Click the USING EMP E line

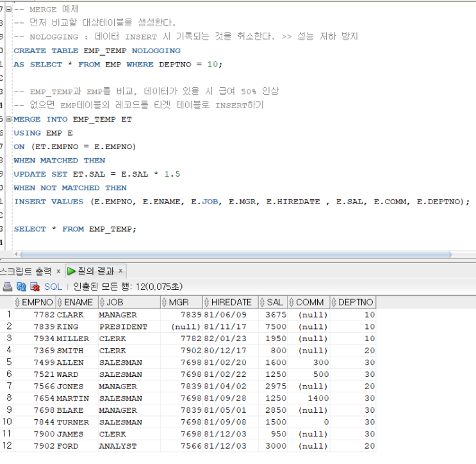pos(43,133)
